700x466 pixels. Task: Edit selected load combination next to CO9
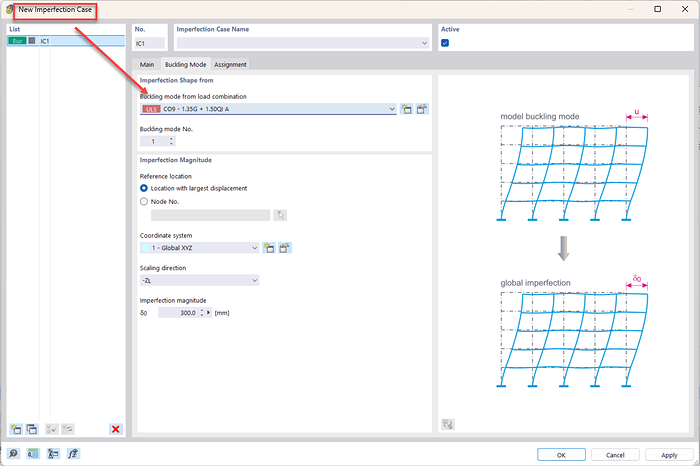(422, 109)
